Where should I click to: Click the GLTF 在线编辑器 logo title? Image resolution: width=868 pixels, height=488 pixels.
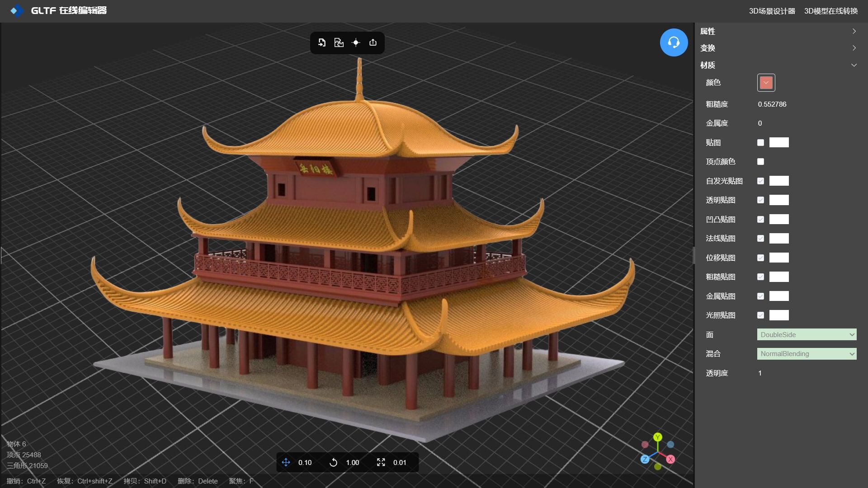tap(68, 10)
